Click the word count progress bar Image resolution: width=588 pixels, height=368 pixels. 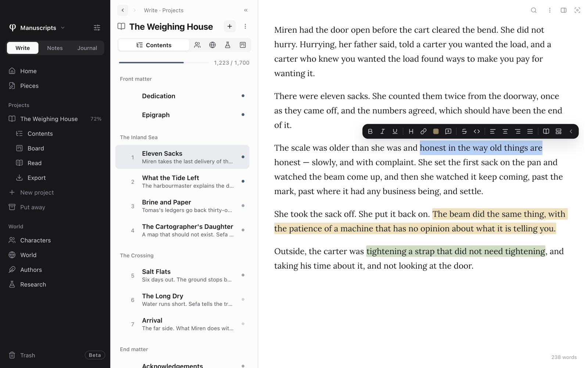(x=164, y=63)
